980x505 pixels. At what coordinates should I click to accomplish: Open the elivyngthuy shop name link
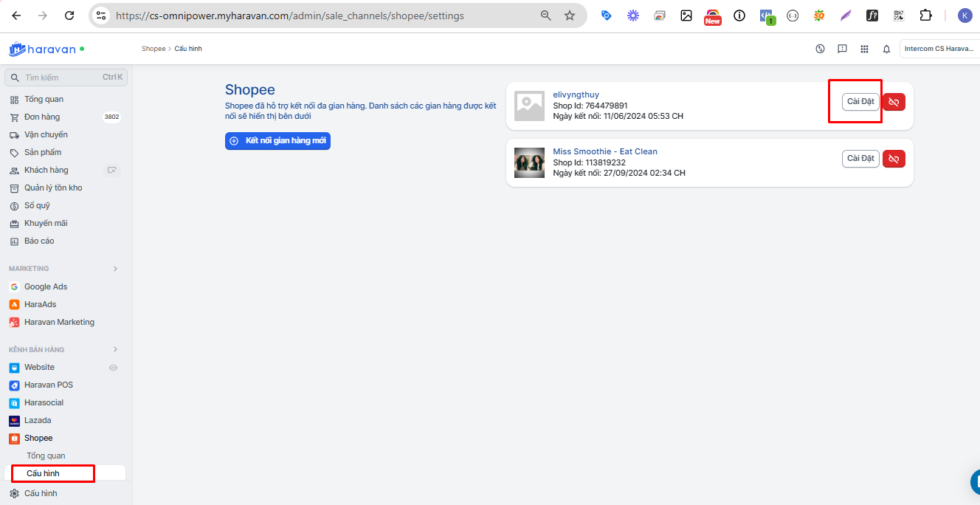pos(576,95)
